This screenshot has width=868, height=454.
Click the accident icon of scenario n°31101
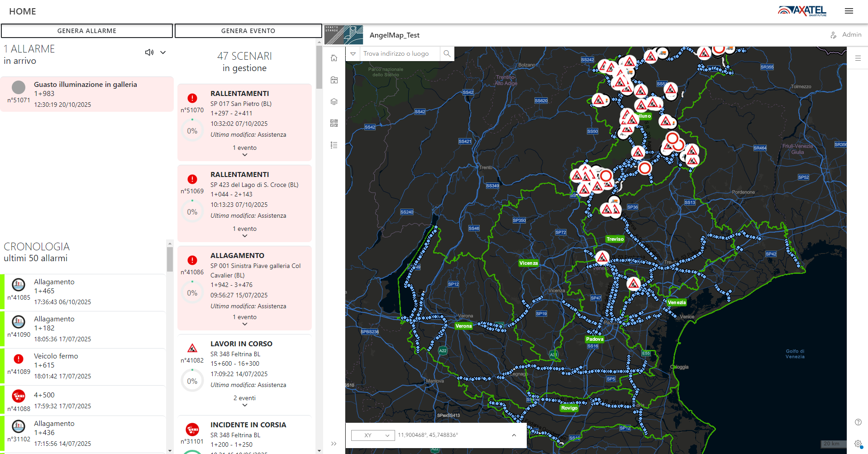pos(192,429)
